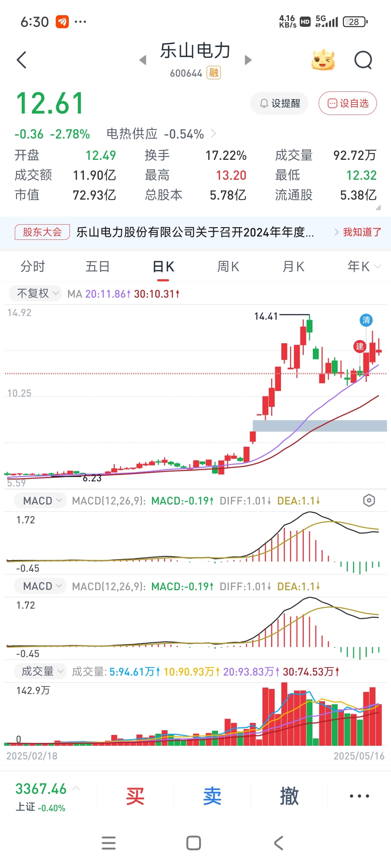Tap the 融 margin-trading badge
Image resolution: width=391 pixels, height=868 pixels.
[214, 73]
